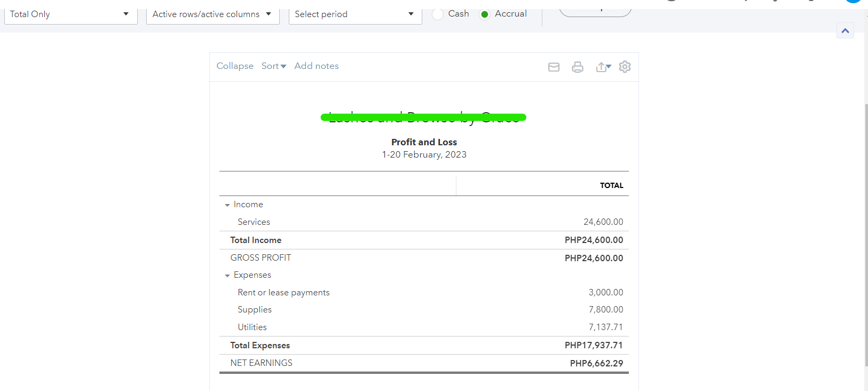Email the Profit and Loss report
The image size is (868, 391).
click(554, 67)
